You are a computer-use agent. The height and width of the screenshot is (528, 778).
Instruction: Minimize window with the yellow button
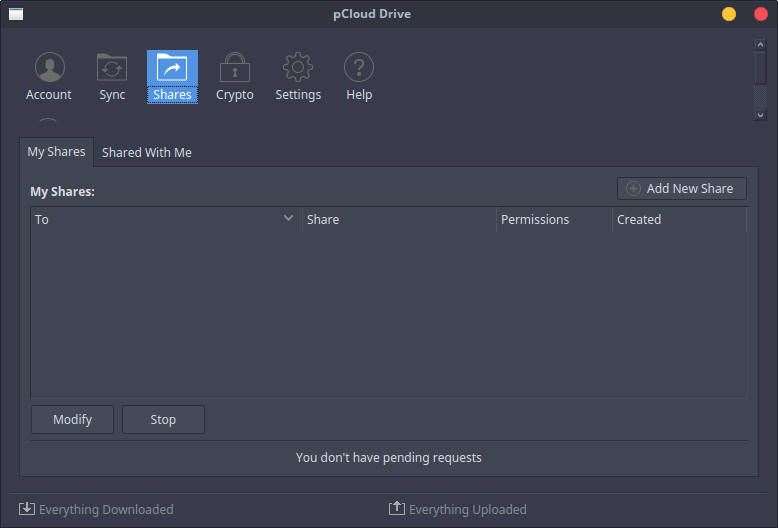(x=729, y=14)
